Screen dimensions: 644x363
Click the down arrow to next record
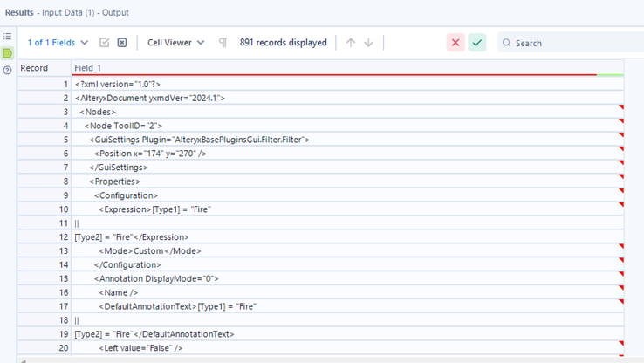click(369, 43)
